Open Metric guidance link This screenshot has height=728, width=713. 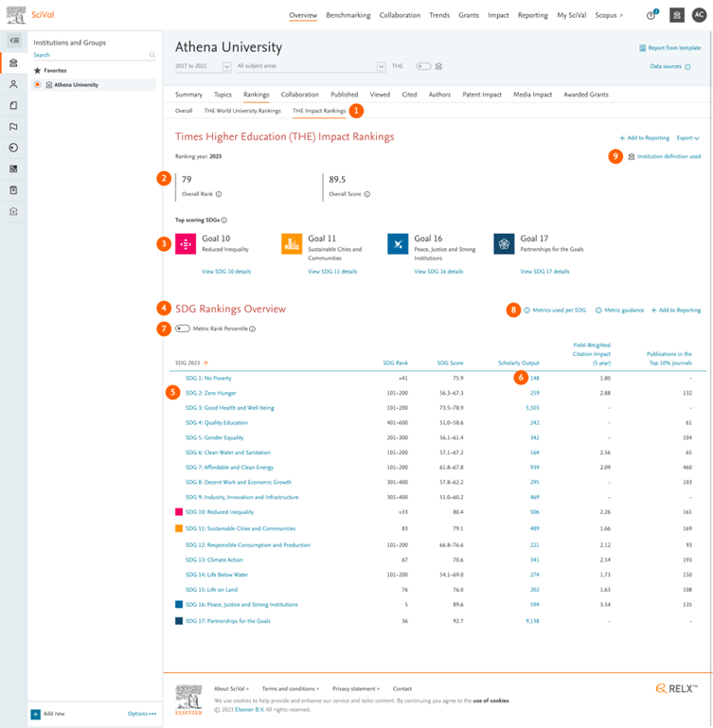(619, 311)
